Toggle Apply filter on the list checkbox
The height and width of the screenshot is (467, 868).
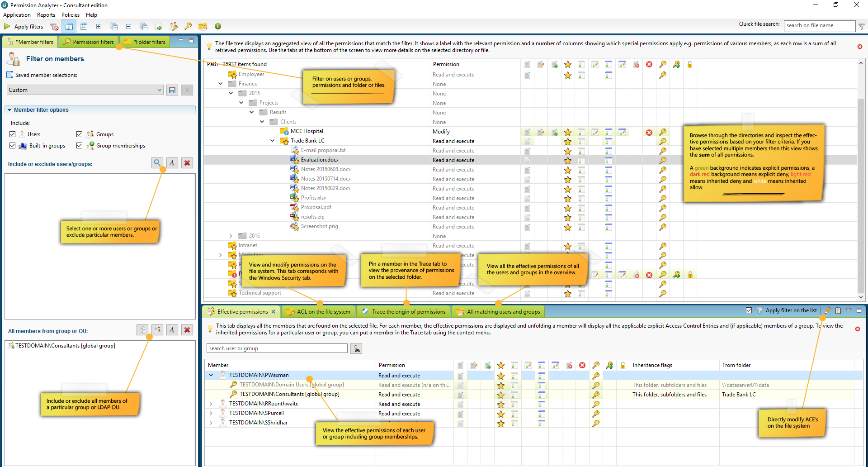749,310
